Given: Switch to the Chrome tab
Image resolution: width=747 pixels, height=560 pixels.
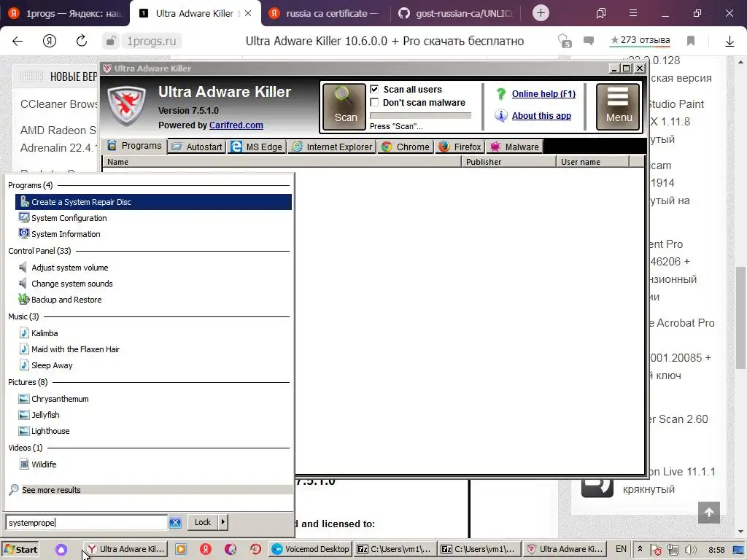Looking at the screenshot, I should (x=406, y=147).
